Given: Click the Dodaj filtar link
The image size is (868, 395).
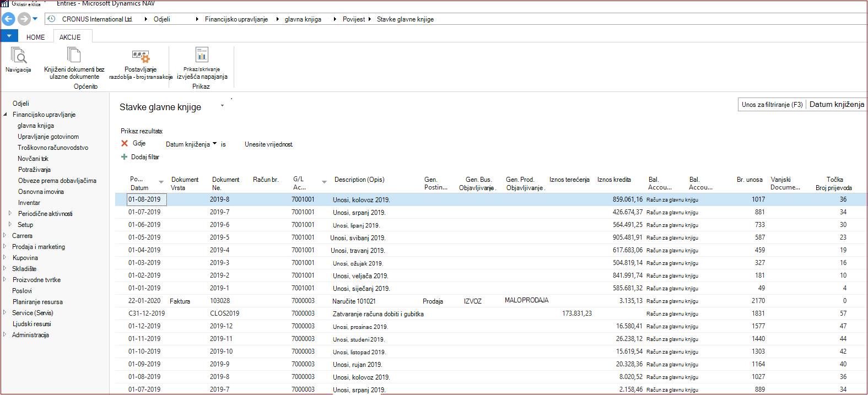Looking at the screenshot, I should [x=145, y=157].
